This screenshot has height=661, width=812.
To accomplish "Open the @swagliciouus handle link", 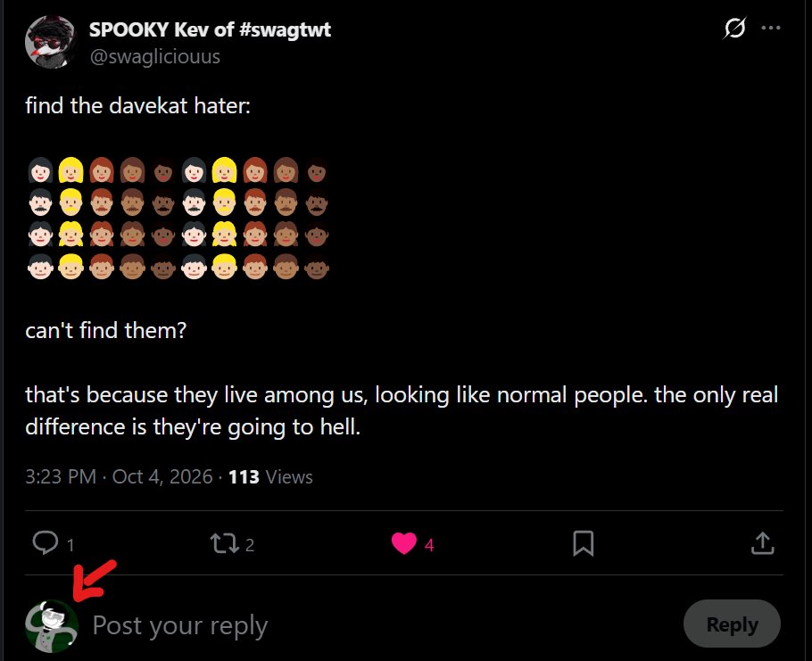I will [x=155, y=56].
